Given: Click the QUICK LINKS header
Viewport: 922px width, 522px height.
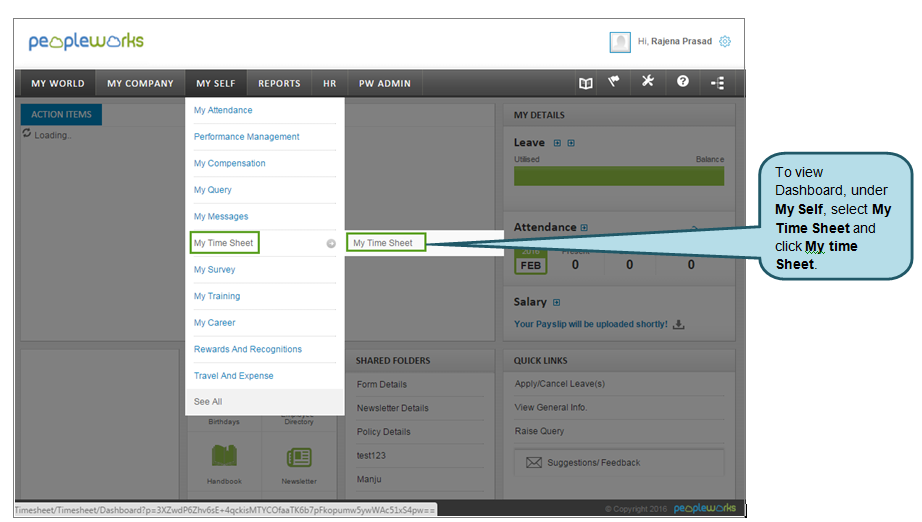Looking at the screenshot, I should pyautogui.click(x=540, y=361).
